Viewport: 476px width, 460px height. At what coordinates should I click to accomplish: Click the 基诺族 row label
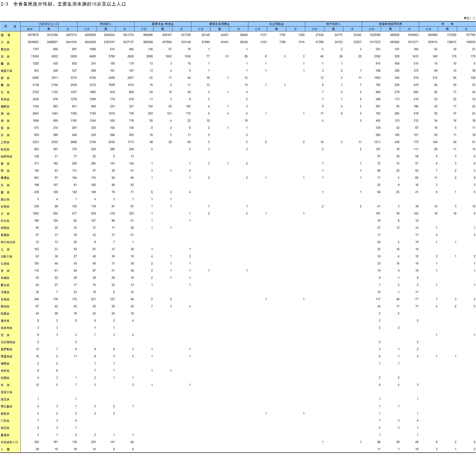click(x=5, y=435)
